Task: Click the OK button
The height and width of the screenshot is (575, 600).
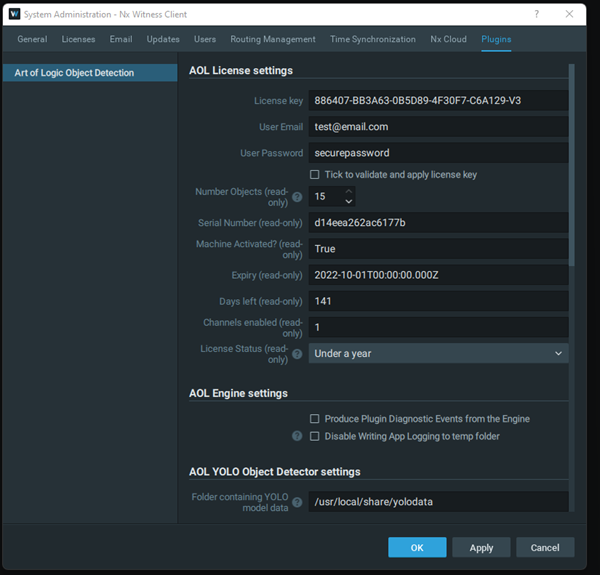Action: (x=417, y=547)
